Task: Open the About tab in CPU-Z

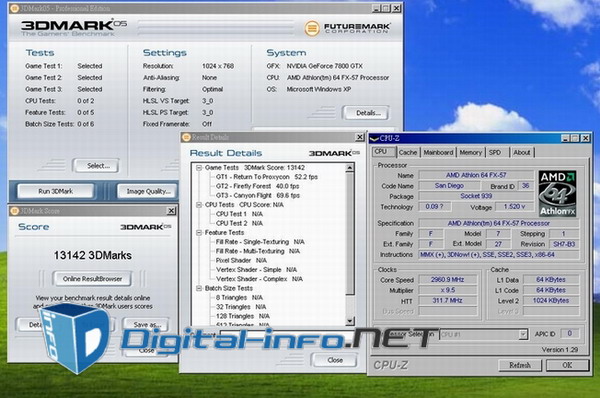Action: [522, 152]
